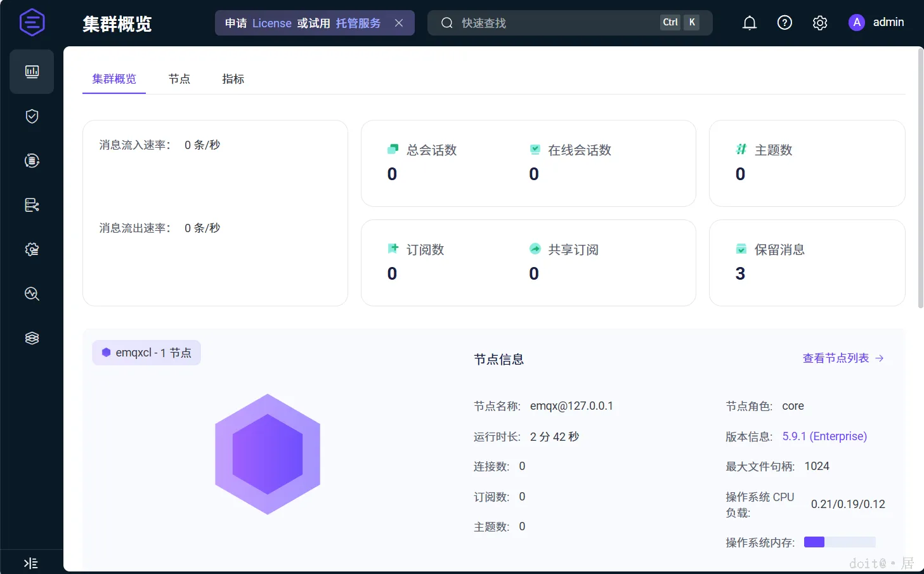This screenshot has height=574, width=924.
Task: Select the Diagnose magnifier icon in sidebar
Action: tap(32, 293)
